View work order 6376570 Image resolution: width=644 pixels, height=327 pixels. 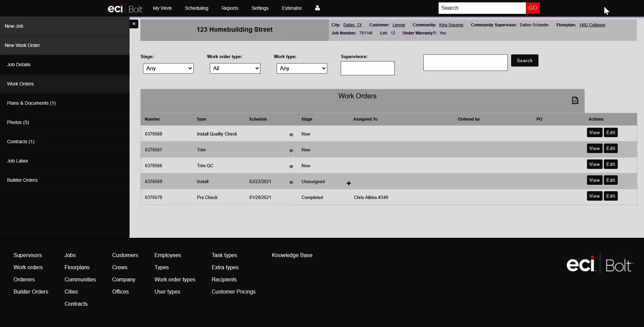[594, 196]
